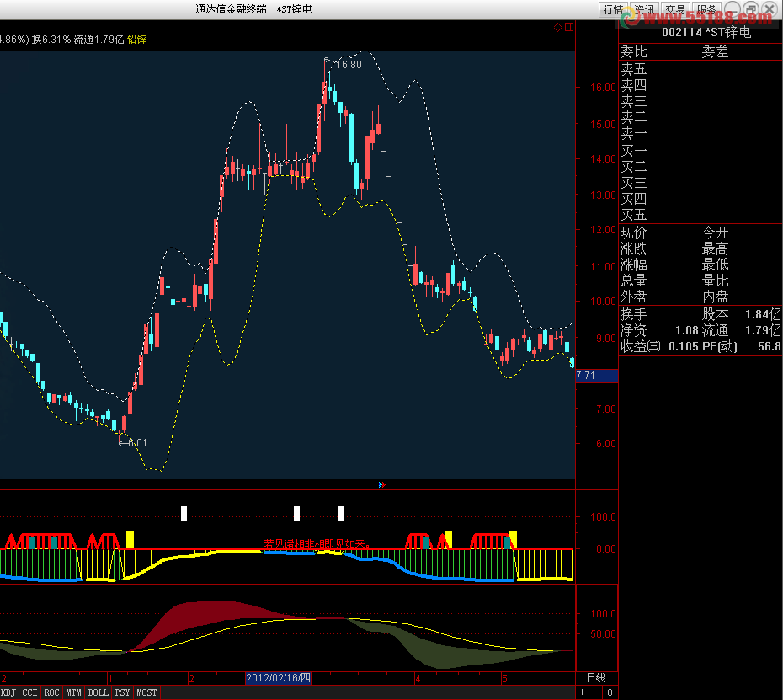Screen dimensions: 783x700
Task: Click the 铅锌 sector link
Action: click(137, 40)
